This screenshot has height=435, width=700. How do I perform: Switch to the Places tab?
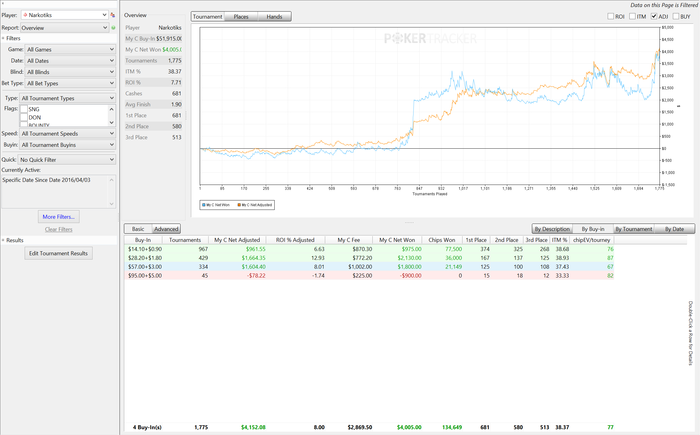[241, 17]
